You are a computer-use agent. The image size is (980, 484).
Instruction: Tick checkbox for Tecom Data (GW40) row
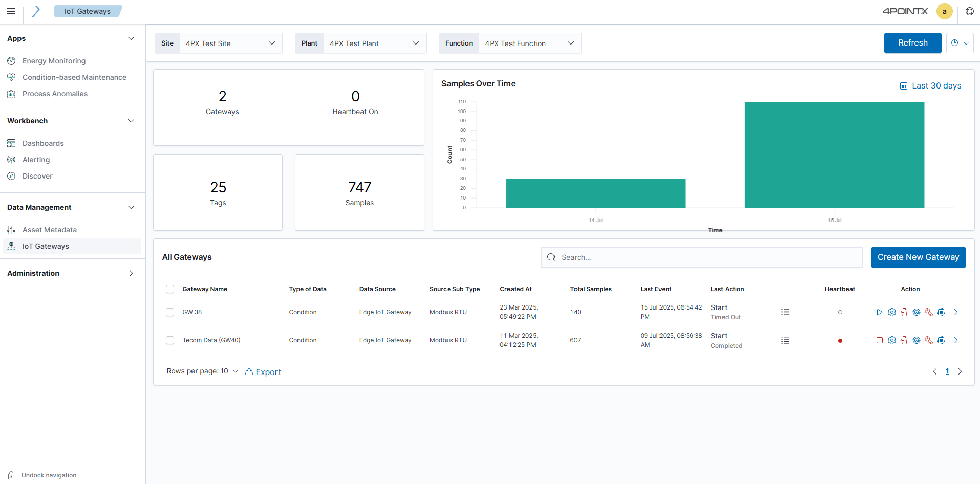click(x=170, y=340)
